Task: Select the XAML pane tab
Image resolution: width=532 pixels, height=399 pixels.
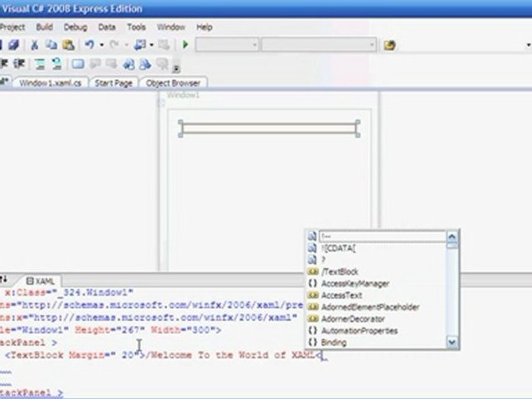Action: tap(40, 282)
